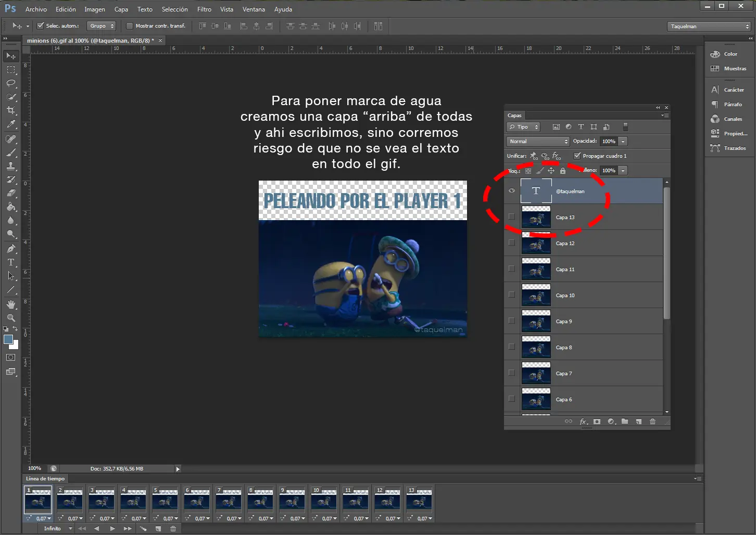
Task: Enable Mostrar contr. transf.
Action: 129,26
